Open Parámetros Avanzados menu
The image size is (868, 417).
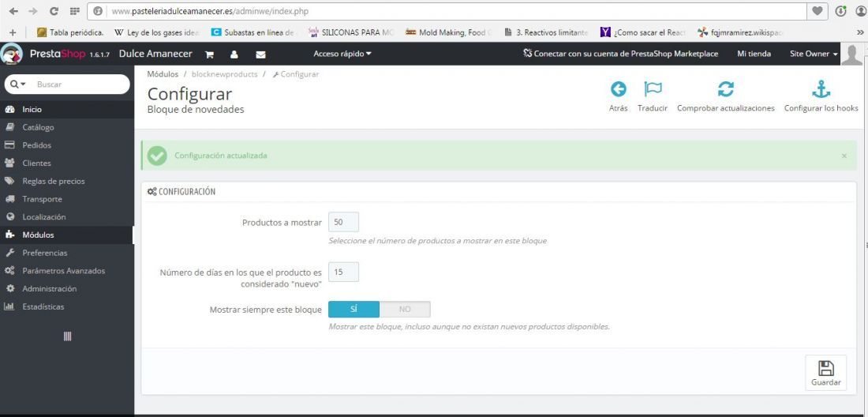(x=67, y=271)
